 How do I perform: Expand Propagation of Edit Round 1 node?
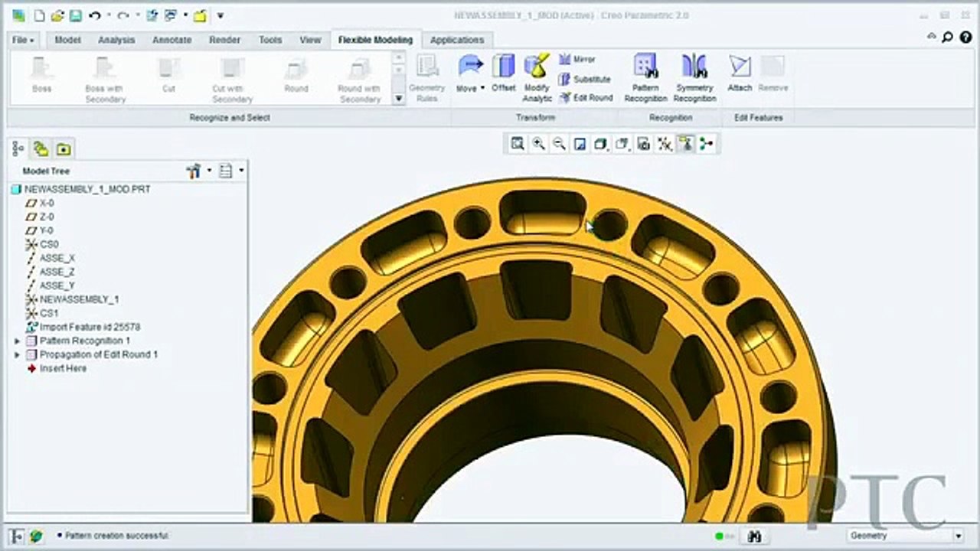pos(17,354)
